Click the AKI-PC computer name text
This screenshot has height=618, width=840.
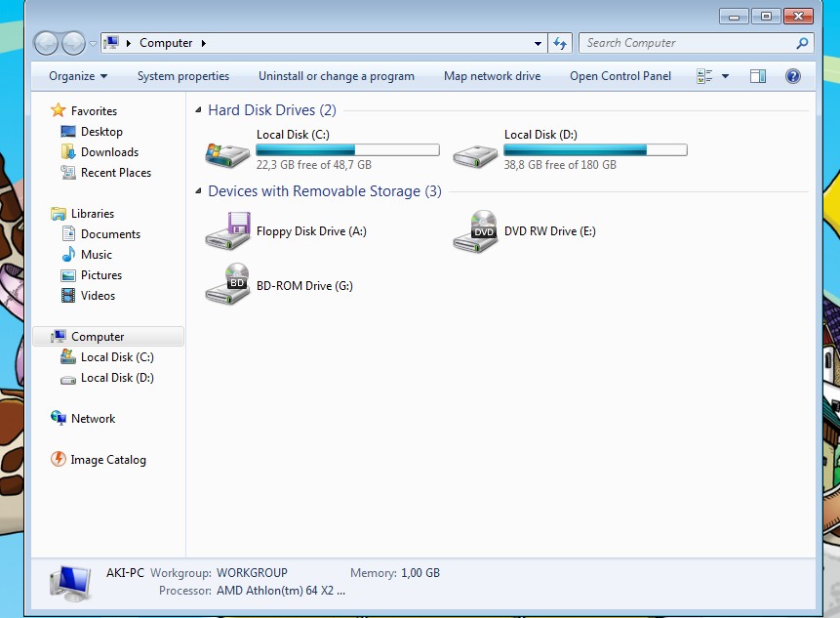[125, 573]
